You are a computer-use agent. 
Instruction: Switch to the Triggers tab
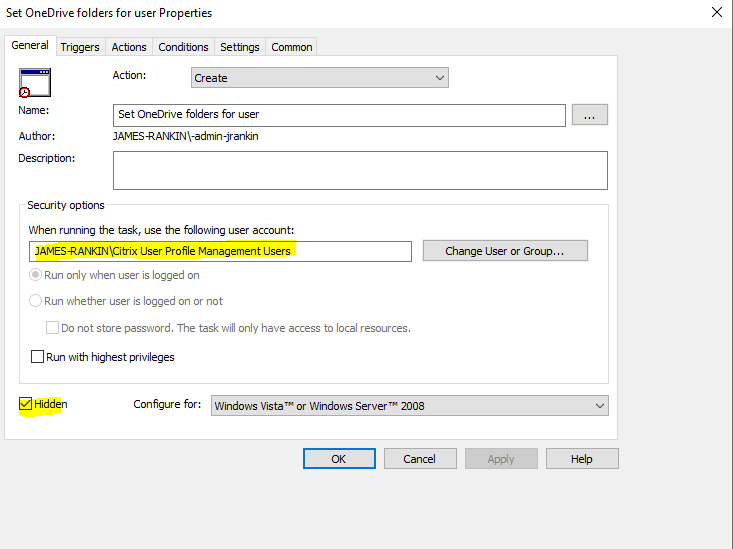pyautogui.click(x=80, y=47)
